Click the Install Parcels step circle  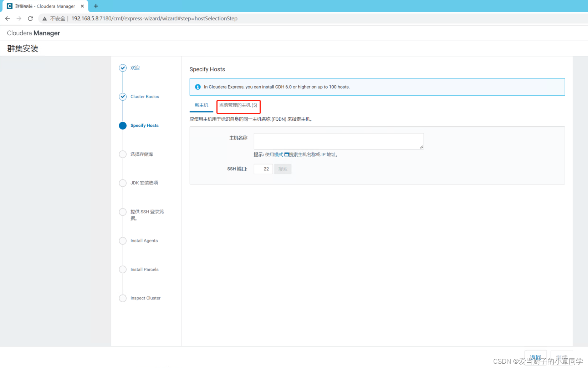123,269
